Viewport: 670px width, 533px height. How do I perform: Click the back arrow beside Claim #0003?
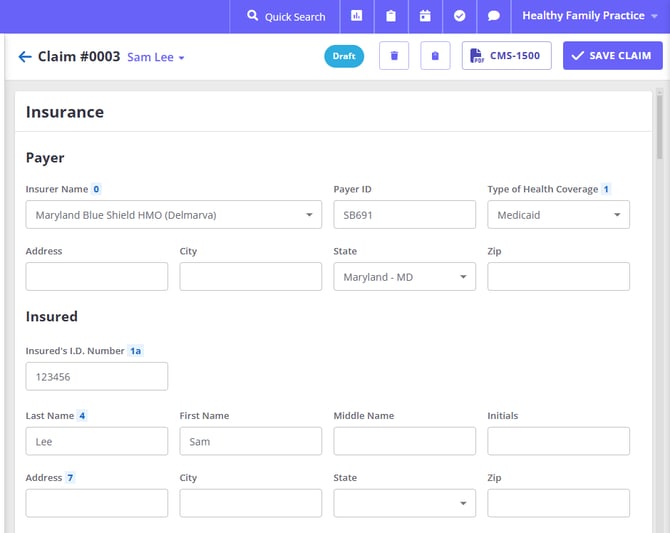[x=25, y=57]
